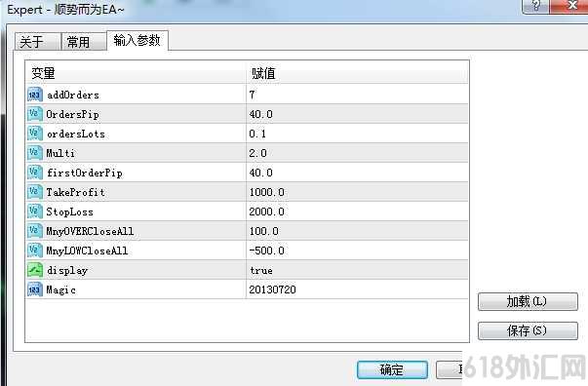Edit the firstOrderPip value 40.0
The image size is (588, 386).
tap(357, 173)
